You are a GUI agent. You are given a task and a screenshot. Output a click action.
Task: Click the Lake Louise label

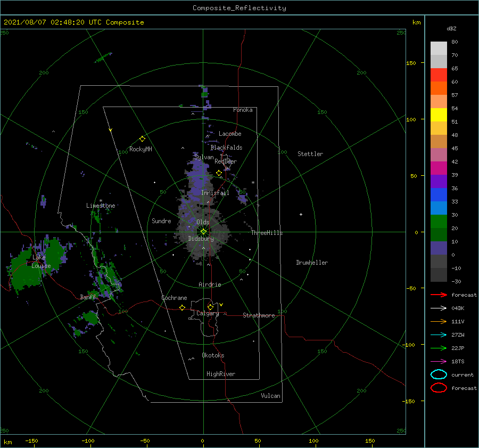tap(41, 262)
